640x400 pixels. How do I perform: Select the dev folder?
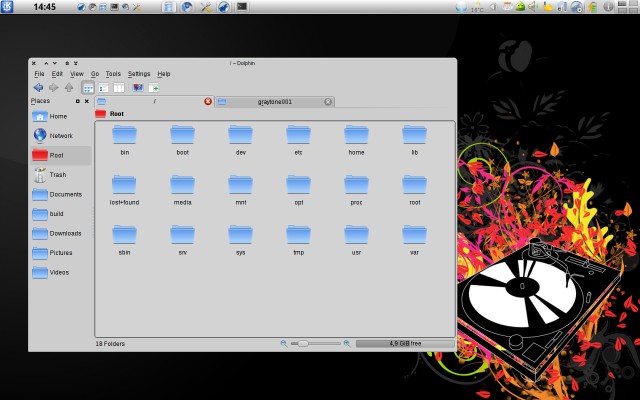[x=240, y=140]
